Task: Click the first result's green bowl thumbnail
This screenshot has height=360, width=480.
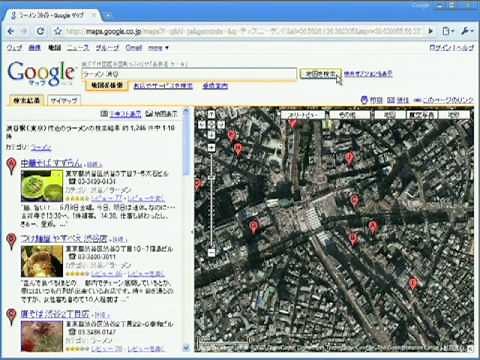Action: coord(42,185)
